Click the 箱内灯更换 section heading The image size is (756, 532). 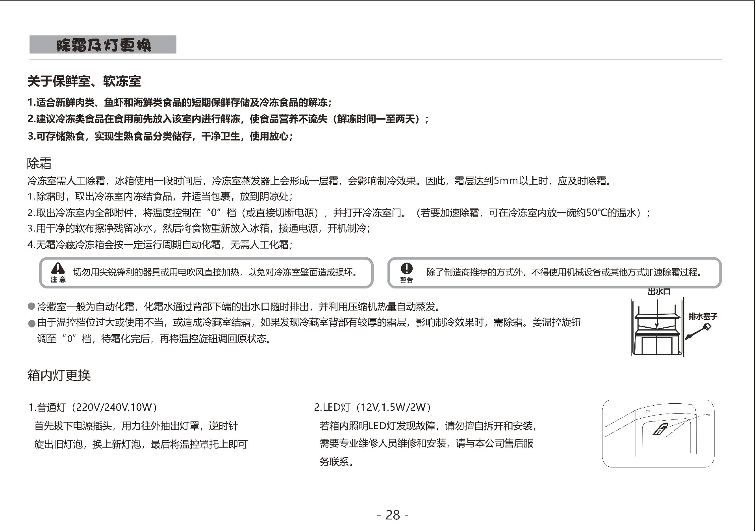click(x=59, y=375)
